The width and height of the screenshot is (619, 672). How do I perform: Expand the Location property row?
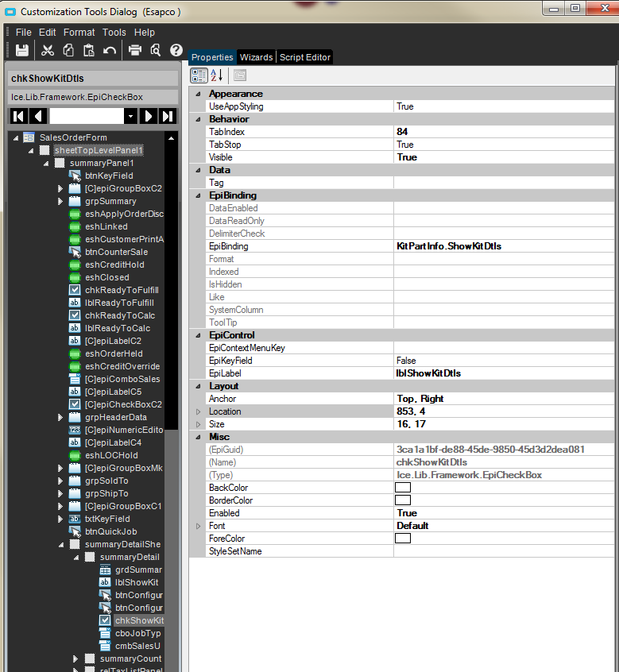pyautogui.click(x=199, y=411)
